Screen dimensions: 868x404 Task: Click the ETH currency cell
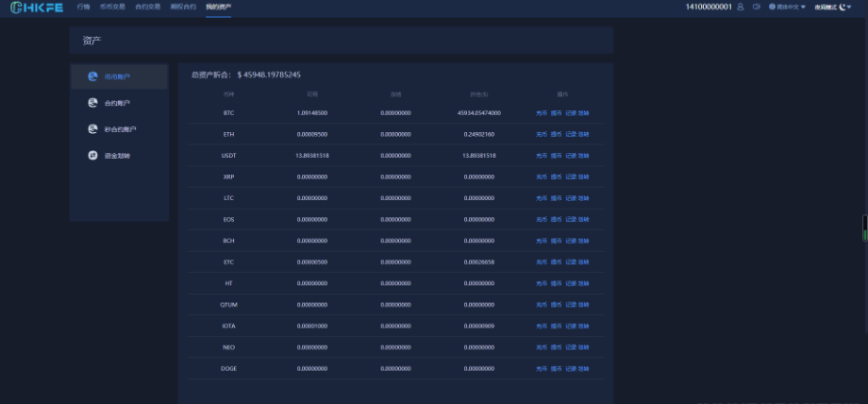pos(228,134)
